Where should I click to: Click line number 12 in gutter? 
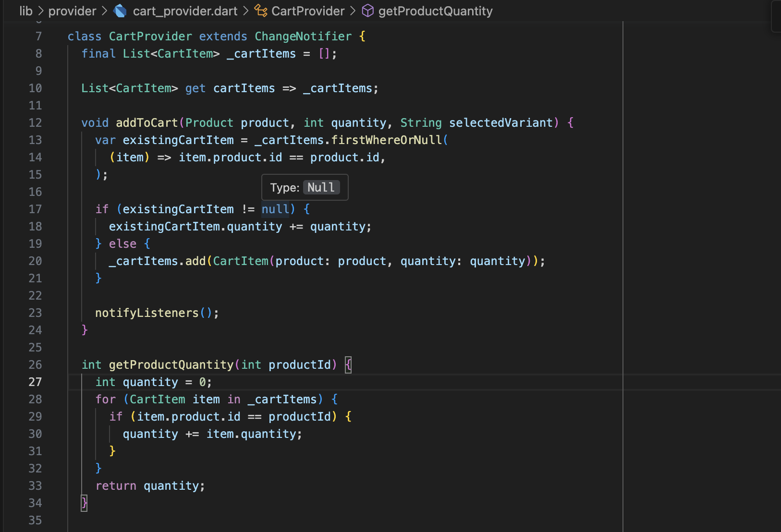35,123
